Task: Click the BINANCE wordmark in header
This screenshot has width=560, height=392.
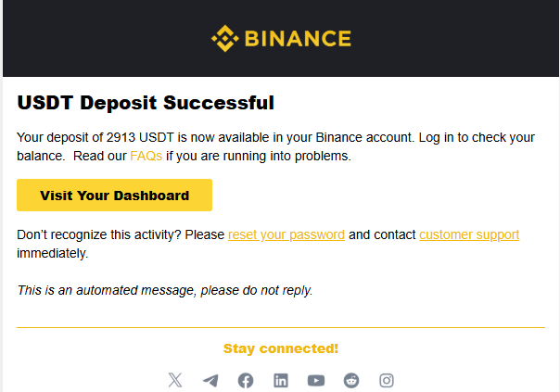Action: [x=298, y=39]
